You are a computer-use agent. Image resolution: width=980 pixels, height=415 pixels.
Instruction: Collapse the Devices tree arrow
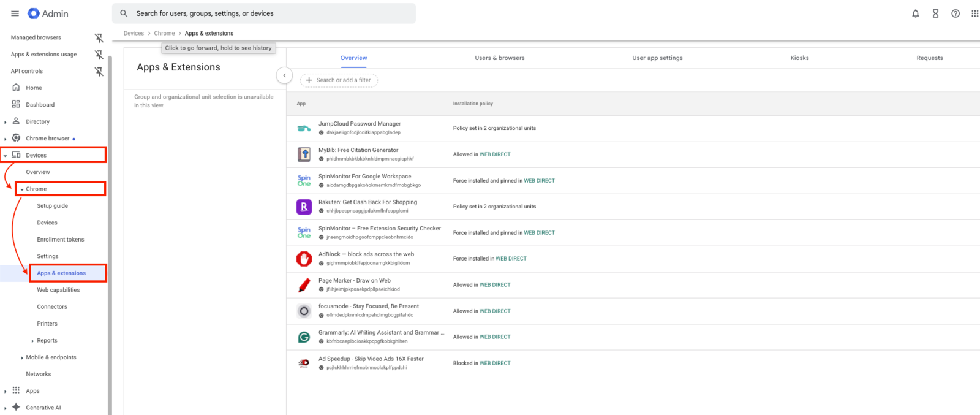[x=6, y=156]
